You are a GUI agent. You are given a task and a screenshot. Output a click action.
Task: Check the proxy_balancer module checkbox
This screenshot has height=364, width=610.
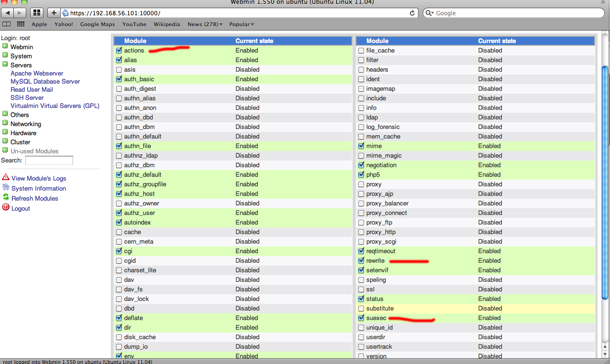pyautogui.click(x=361, y=203)
